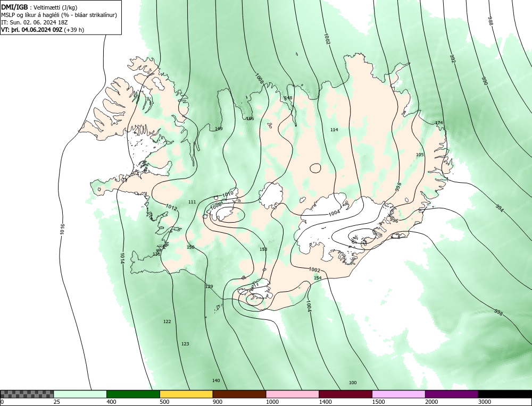Click the purple 2000 legend swatch
This screenshot has height=406, width=532.
click(x=452, y=394)
